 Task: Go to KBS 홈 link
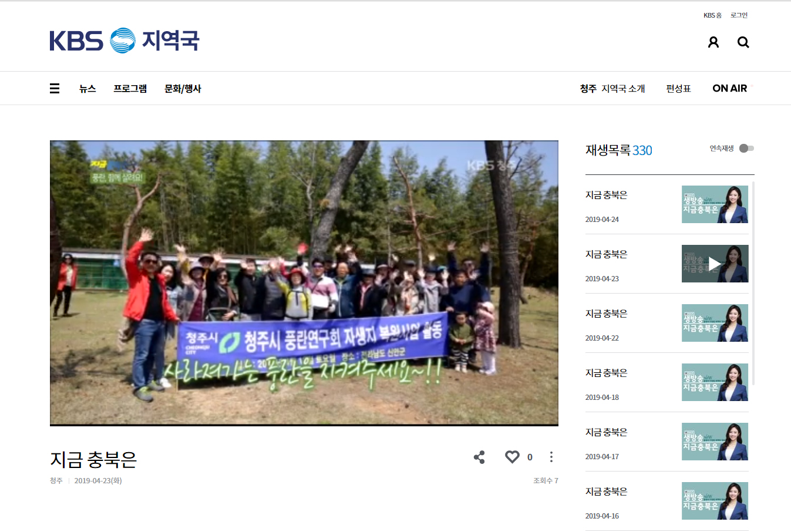tap(712, 15)
